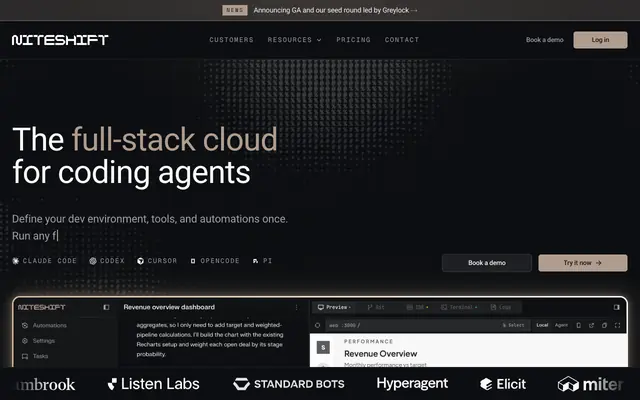Select the Git tab
Screen dimensions: 640x400
[376, 307]
